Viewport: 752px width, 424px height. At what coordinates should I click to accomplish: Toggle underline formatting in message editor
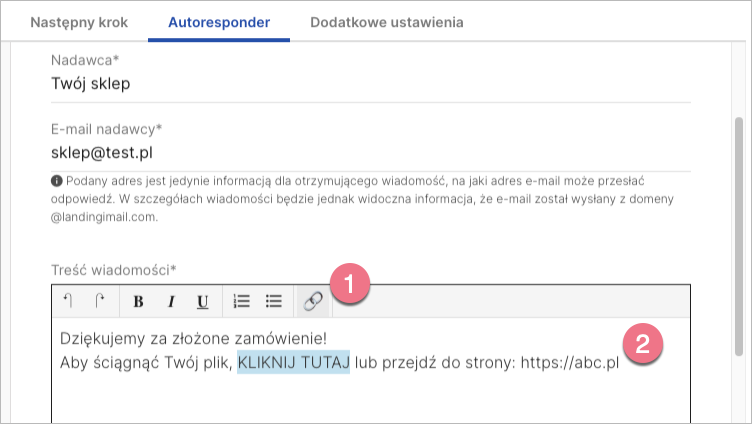coord(202,301)
